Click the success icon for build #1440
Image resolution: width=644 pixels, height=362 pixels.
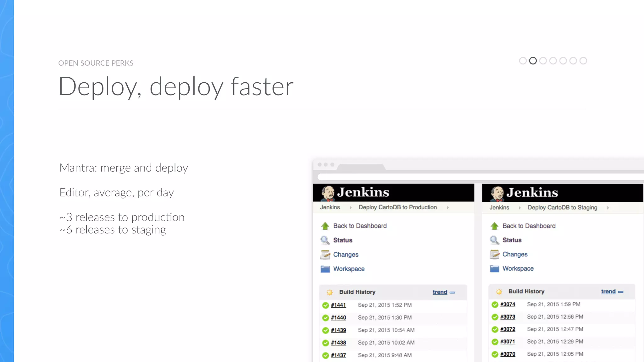point(325,318)
